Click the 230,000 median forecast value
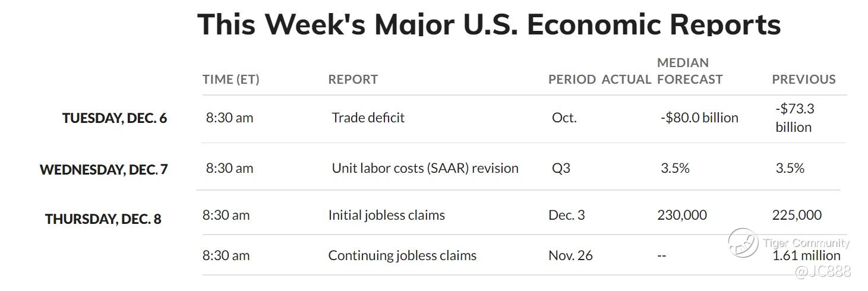 tap(682, 215)
